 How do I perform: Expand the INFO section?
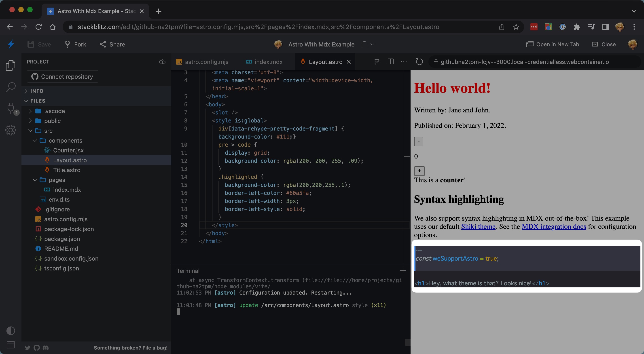click(x=37, y=91)
